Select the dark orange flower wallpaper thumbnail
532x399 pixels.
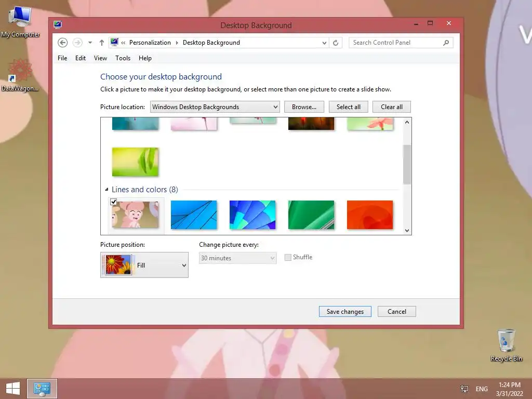[311, 124]
